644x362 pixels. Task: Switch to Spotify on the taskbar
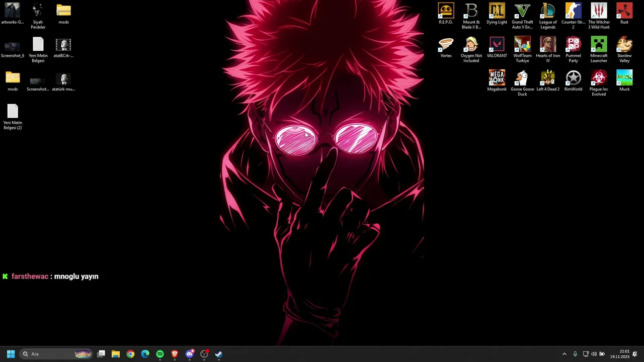point(160,354)
